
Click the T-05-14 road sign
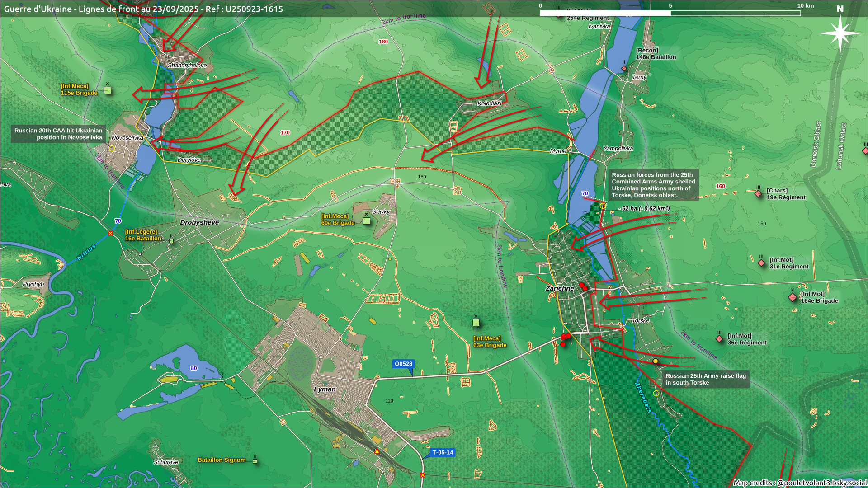(443, 452)
